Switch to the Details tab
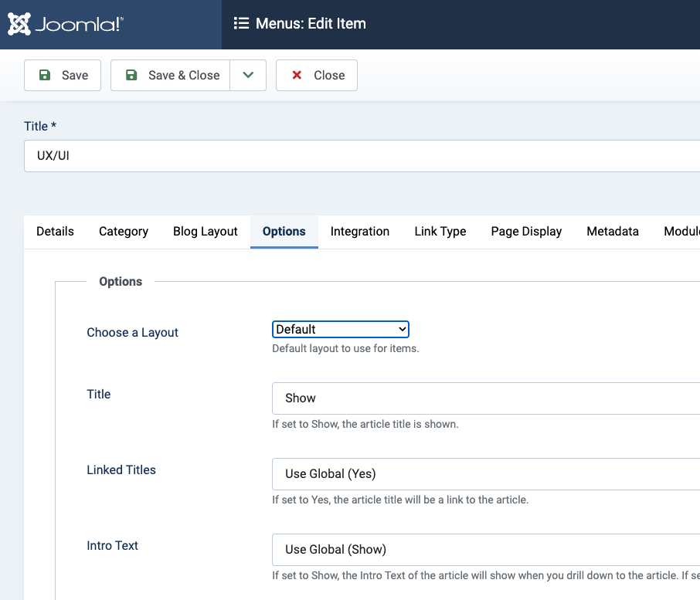This screenshot has width=700, height=600. point(55,232)
